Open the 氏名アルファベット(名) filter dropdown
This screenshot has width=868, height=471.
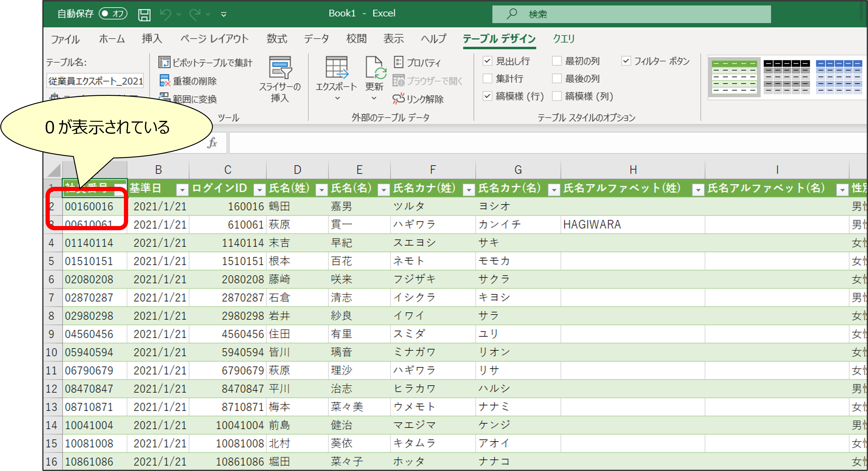842,190
